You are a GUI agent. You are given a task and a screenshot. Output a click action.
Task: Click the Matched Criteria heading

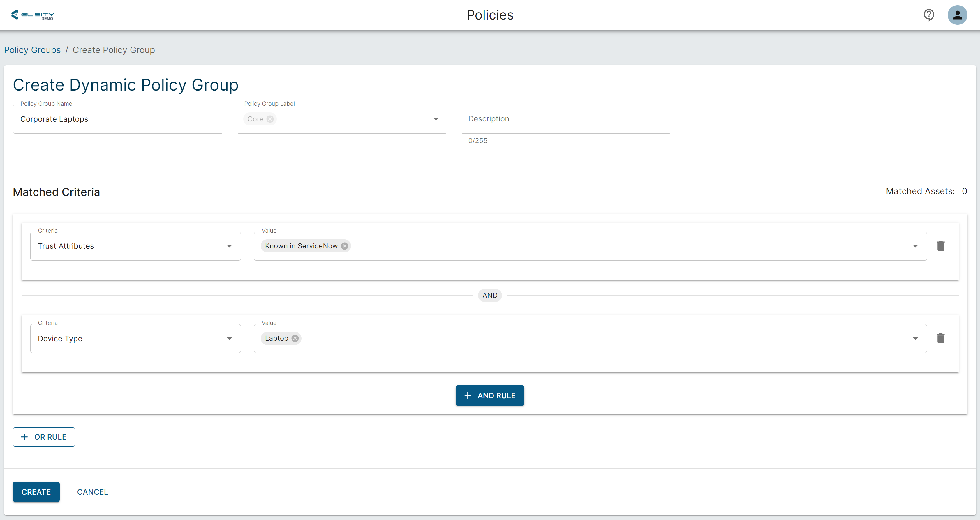56,192
